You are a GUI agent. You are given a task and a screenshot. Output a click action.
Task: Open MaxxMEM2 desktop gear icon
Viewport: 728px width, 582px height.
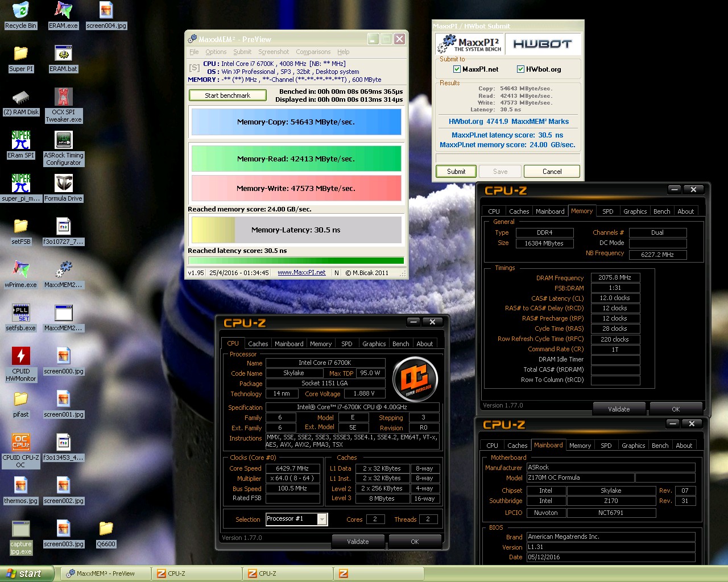(63, 275)
